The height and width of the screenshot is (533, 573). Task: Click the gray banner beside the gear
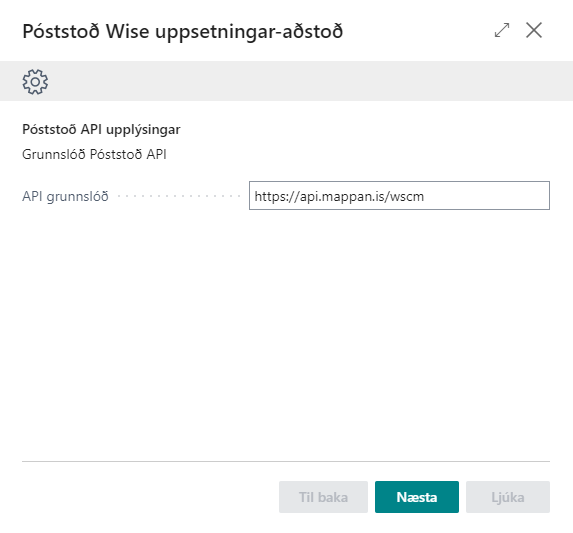point(311,81)
